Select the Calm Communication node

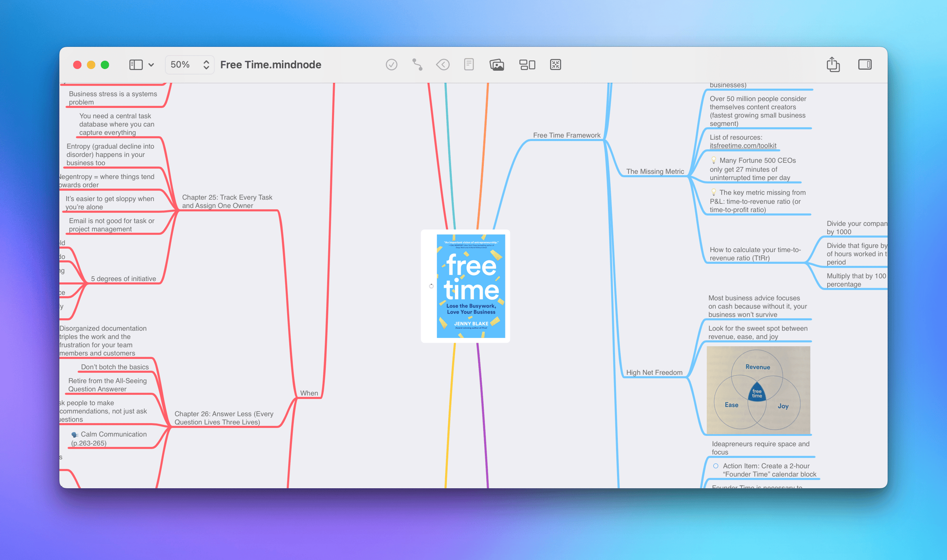tap(109, 439)
